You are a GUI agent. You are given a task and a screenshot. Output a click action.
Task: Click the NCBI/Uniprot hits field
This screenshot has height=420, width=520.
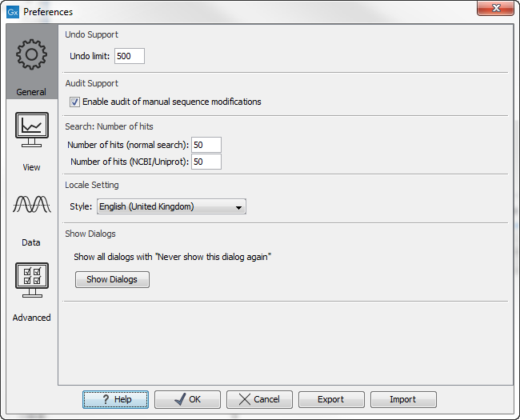[206, 162]
